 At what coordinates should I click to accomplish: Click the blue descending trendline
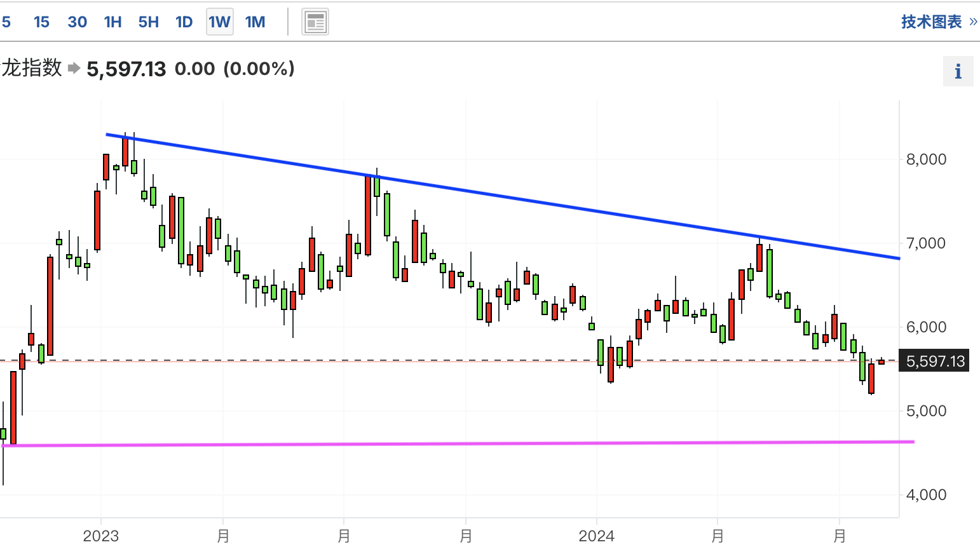point(503,196)
